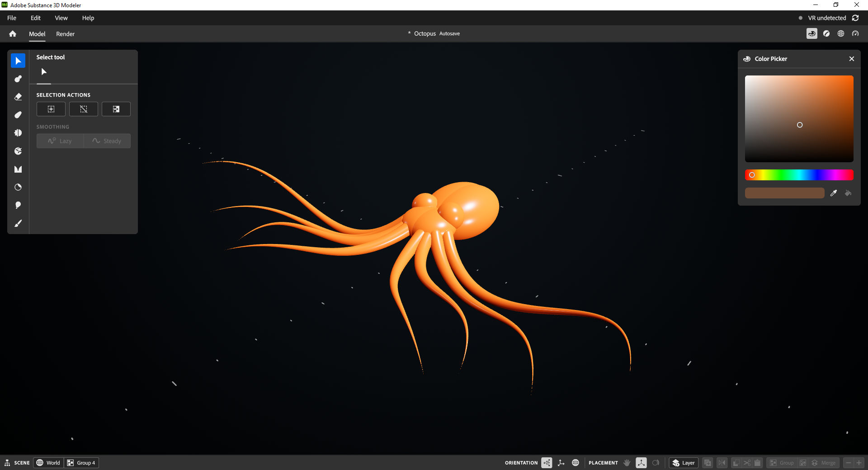Activate the Paint brush tool icon
The image size is (868, 470).
(18, 223)
